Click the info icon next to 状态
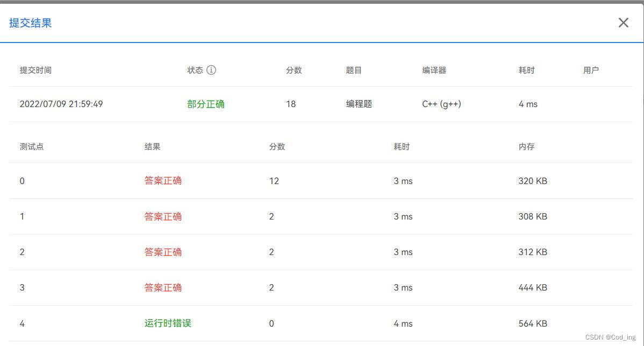 211,70
